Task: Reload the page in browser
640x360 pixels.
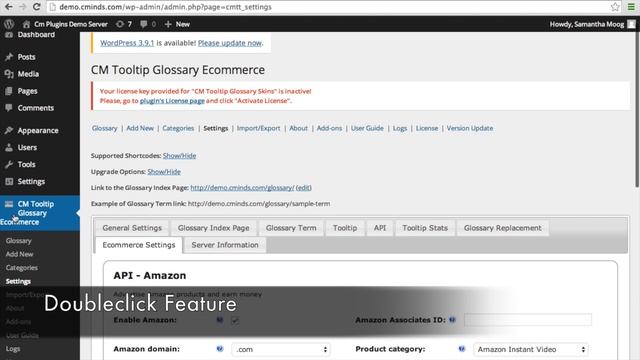Action: coord(36,7)
